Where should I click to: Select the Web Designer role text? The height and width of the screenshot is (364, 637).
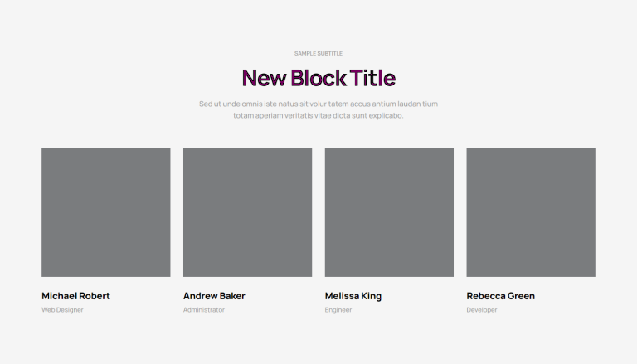[x=62, y=309]
